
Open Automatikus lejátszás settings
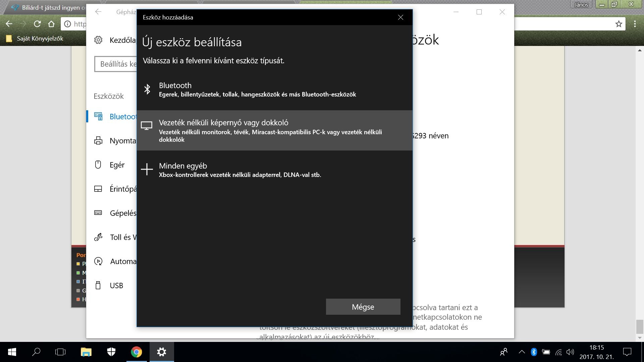(x=122, y=261)
